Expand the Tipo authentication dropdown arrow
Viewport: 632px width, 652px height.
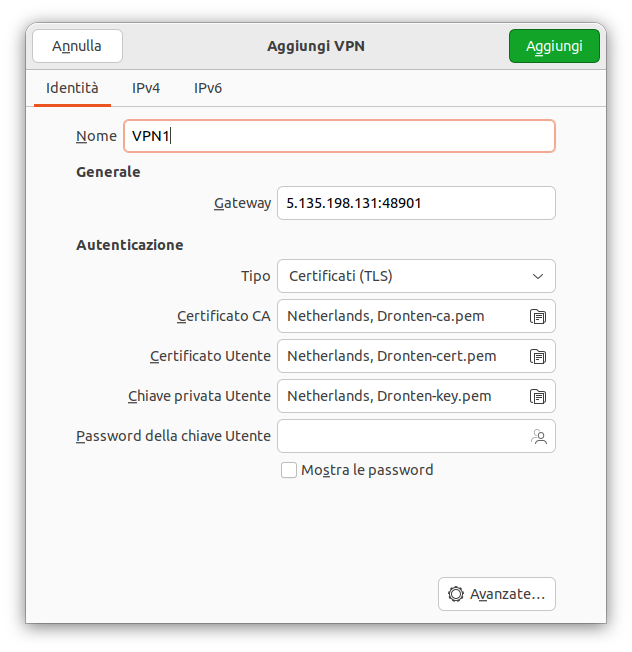[x=538, y=277]
